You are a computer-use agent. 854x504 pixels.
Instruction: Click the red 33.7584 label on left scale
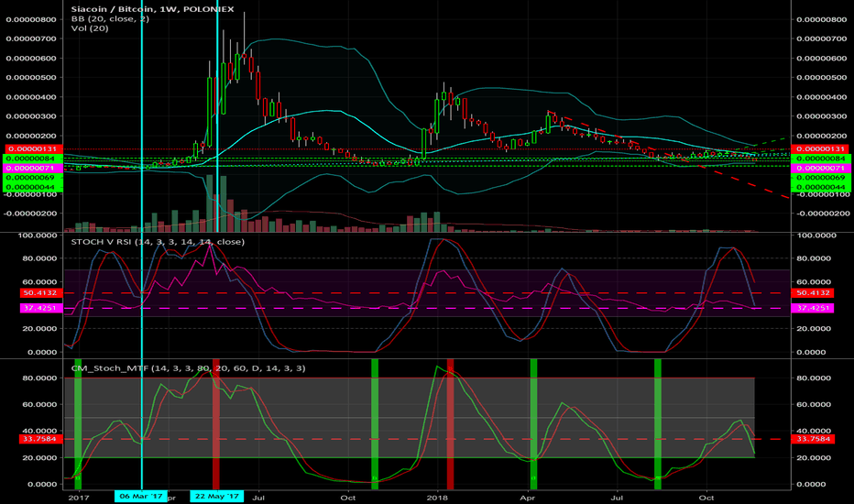point(41,439)
